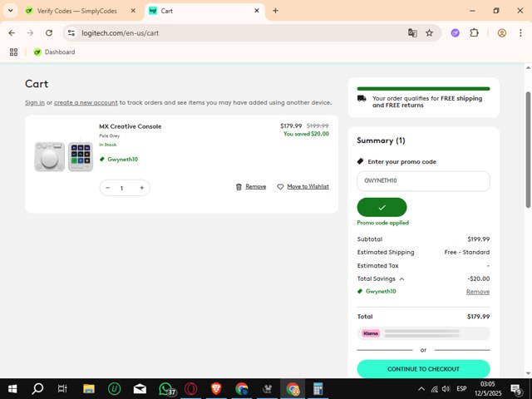Click the trash icon beside Remove
532x399 pixels.
coord(239,186)
